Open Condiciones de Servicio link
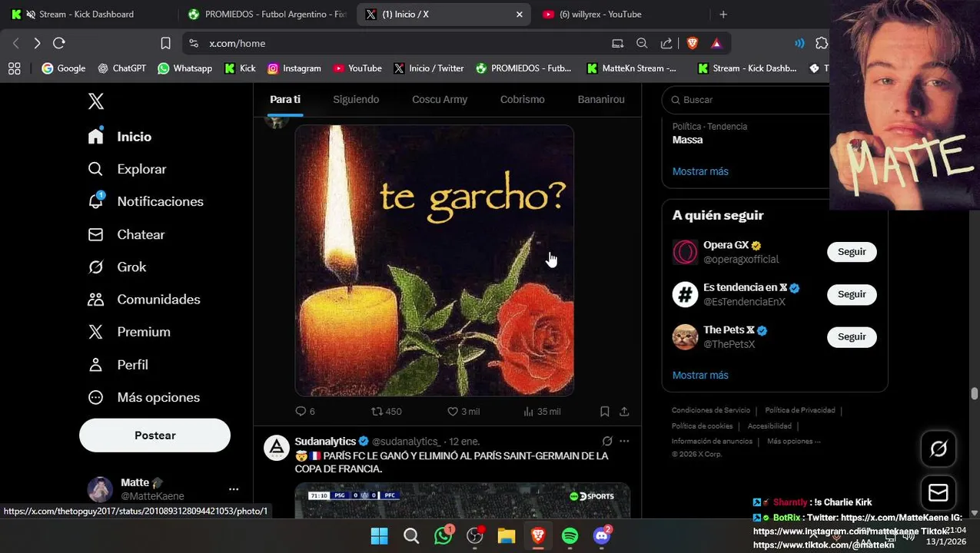This screenshot has width=980, height=553. point(711,410)
